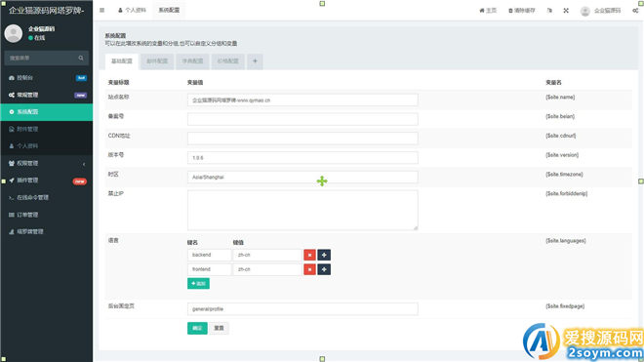Click the 重置 reset button
This screenshot has width=644, height=362.
point(219,328)
